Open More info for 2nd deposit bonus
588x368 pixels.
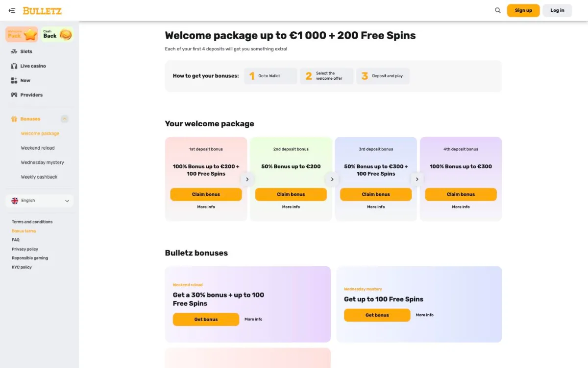[291, 207]
